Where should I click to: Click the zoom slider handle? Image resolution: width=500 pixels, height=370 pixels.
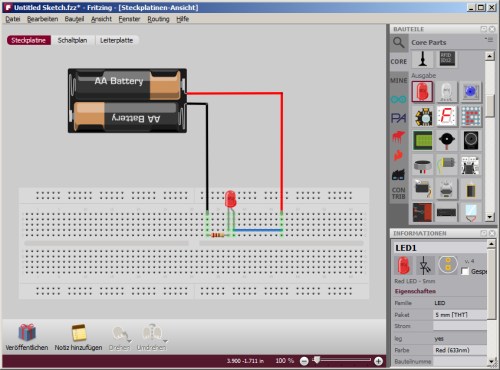click(317, 359)
